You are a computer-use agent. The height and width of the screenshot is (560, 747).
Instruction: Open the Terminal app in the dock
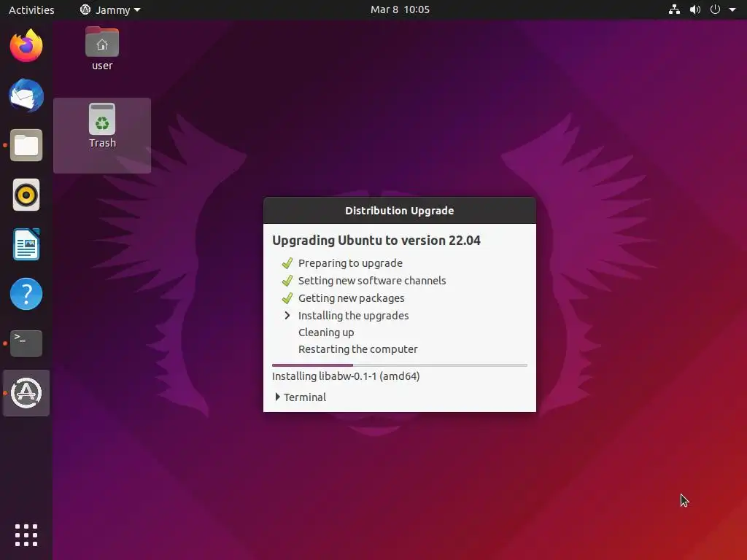click(26, 343)
